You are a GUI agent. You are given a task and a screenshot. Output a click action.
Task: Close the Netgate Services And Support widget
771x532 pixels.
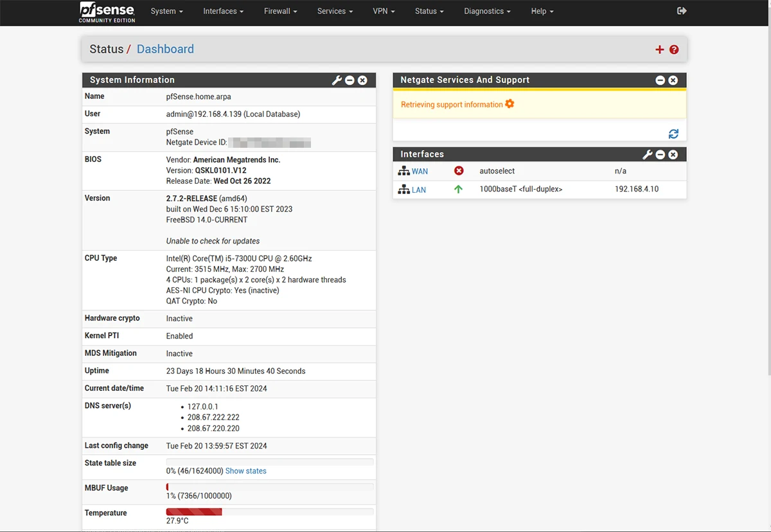pyautogui.click(x=673, y=80)
